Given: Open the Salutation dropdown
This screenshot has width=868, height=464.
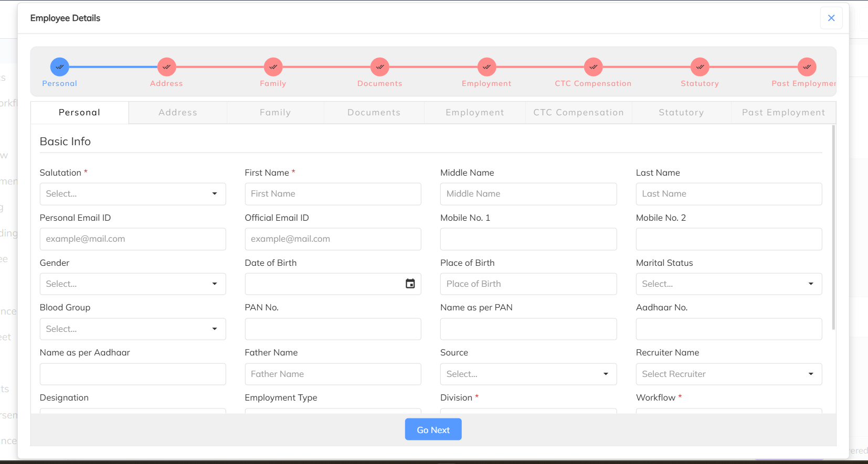Looking at the screenshot, I should pos(133,194).
